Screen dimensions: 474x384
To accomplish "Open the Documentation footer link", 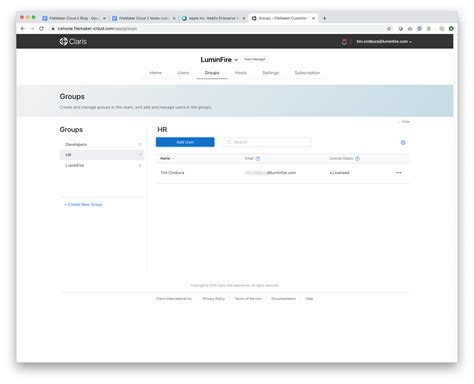I will click(283, 299).
